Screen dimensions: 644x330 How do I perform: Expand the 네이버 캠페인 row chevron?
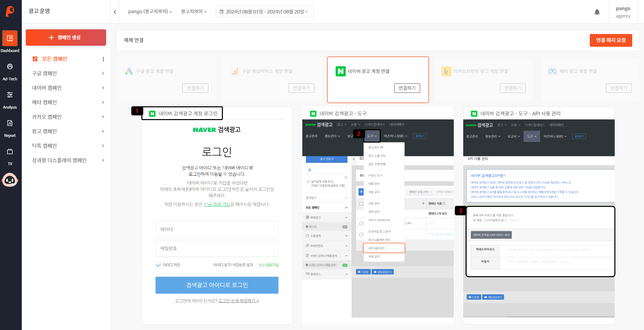point(103,88)
